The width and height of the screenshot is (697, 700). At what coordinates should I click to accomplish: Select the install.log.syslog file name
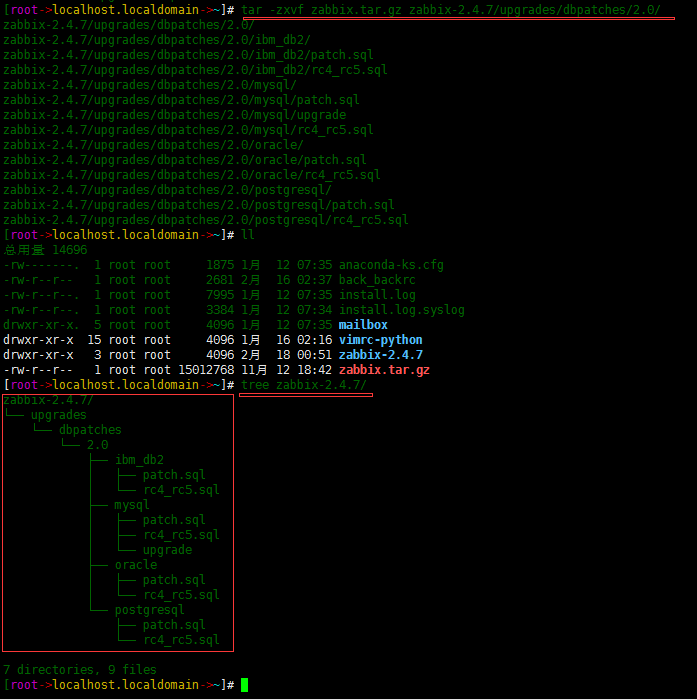click(401, 310)
